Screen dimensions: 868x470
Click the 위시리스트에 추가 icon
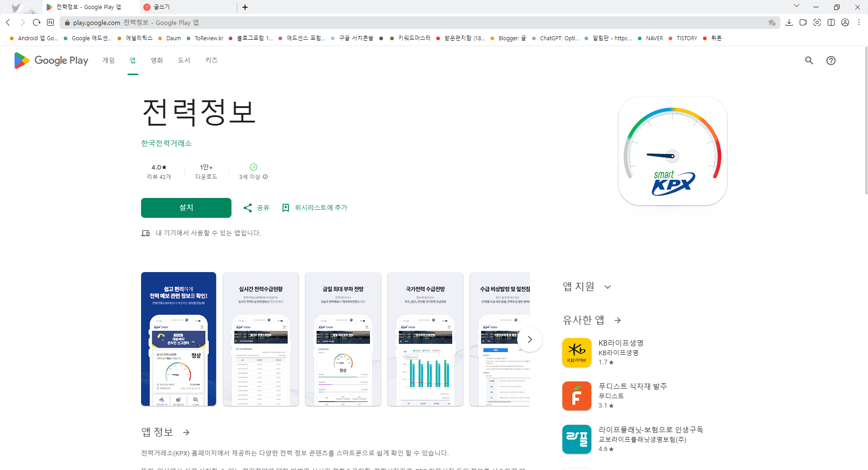(286, 207)
